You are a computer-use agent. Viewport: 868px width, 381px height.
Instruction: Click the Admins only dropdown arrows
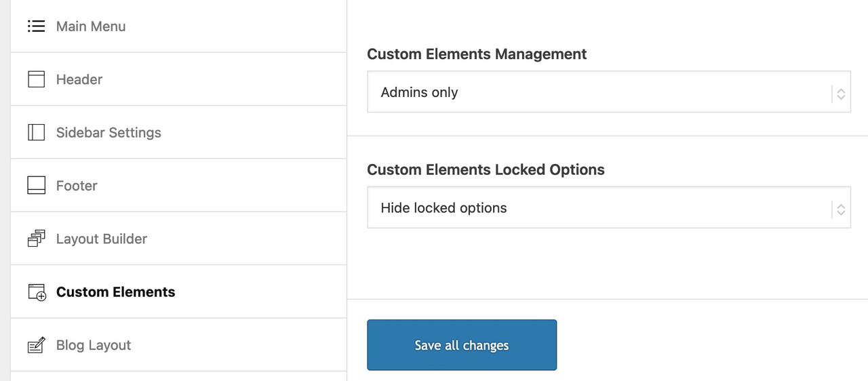pyautogui.click(x=841, y=94)
